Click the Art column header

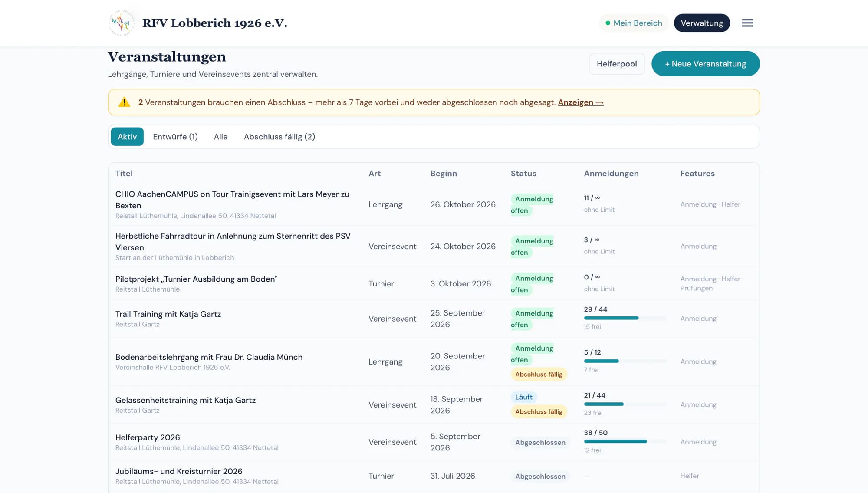click(375, 174)
